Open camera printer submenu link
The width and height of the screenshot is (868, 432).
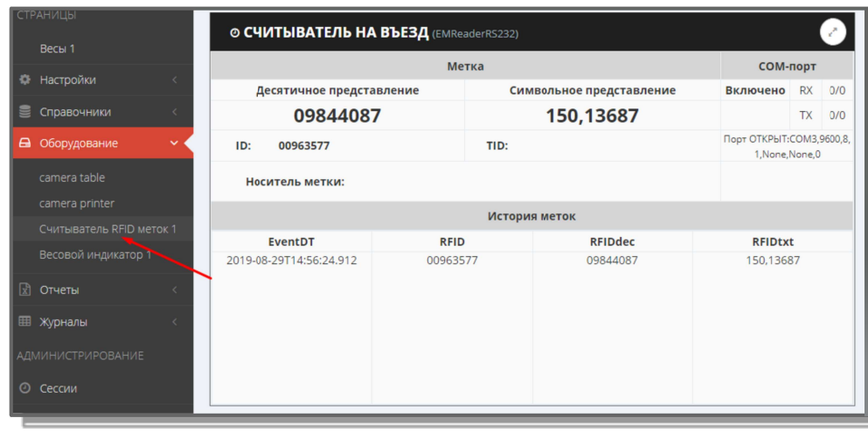tap(77, 203)
